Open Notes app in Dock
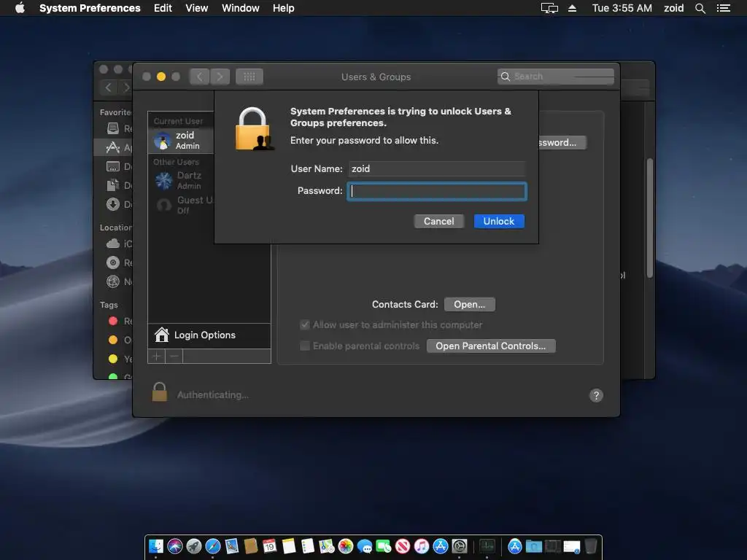Viewport: 747px width, 560px height. 289,546
